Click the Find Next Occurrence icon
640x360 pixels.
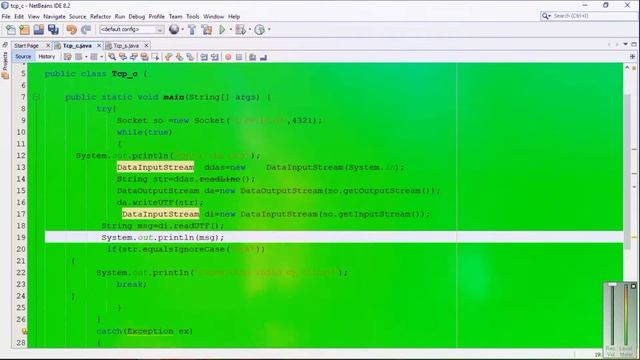[133, 57]
